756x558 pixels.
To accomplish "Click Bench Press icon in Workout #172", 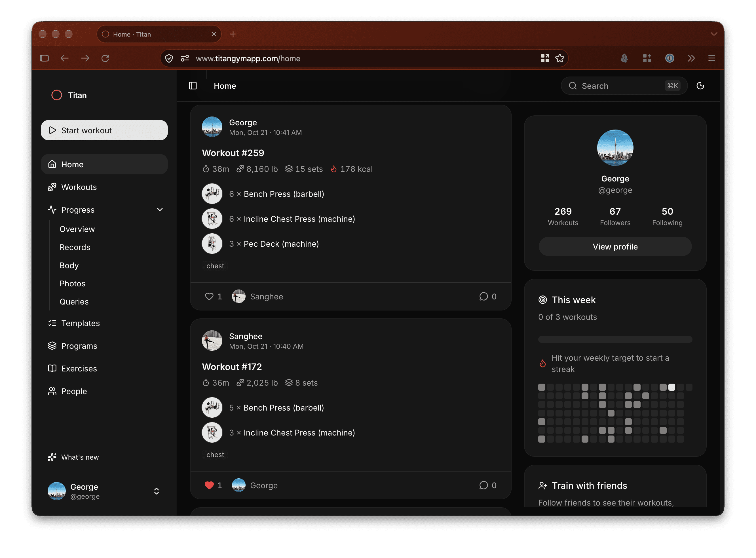I will 212,408.
